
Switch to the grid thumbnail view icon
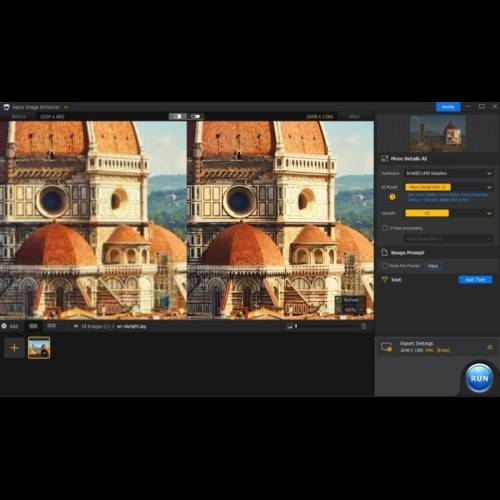[33, 326]
